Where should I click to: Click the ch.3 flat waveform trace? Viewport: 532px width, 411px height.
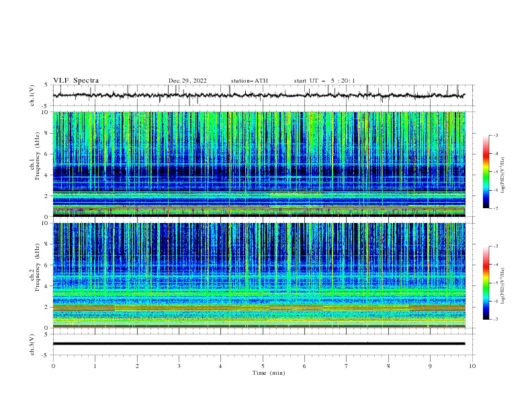(x=259, y=344)
